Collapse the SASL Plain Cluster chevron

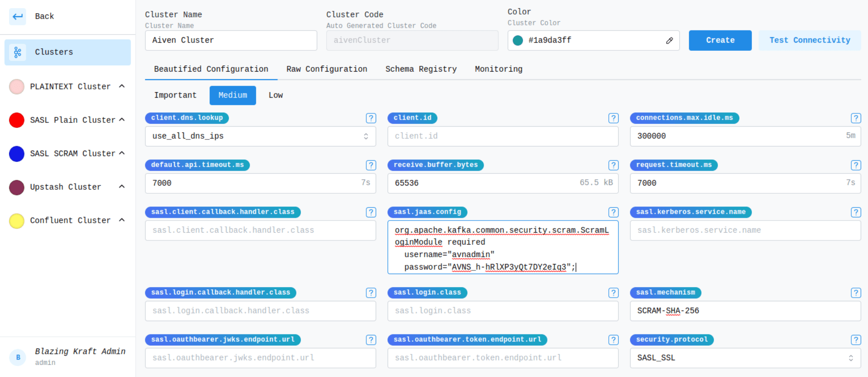121,120
